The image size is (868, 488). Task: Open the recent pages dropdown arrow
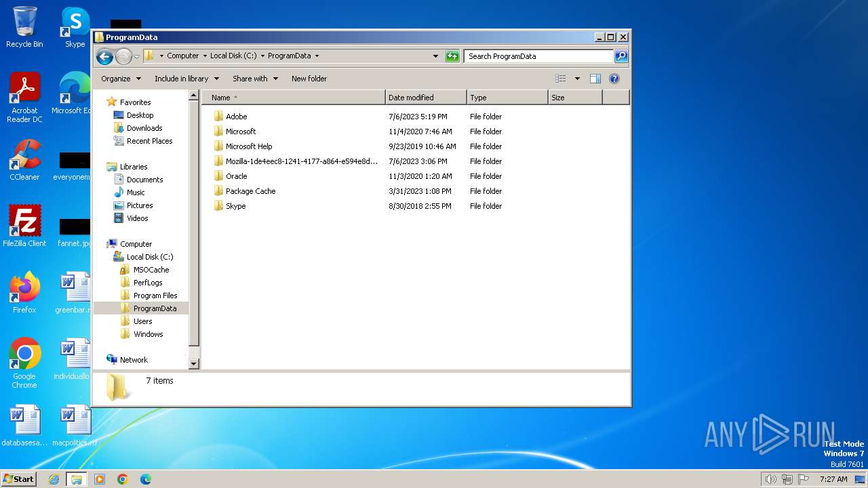(136, 57)
